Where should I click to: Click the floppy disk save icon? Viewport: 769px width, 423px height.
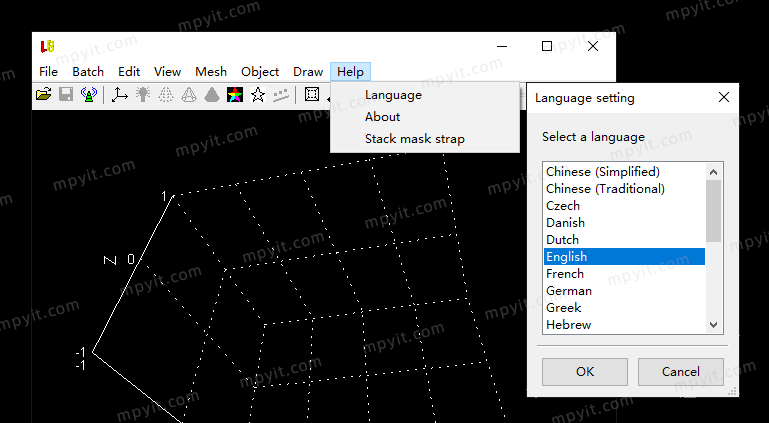coord(66,95)
